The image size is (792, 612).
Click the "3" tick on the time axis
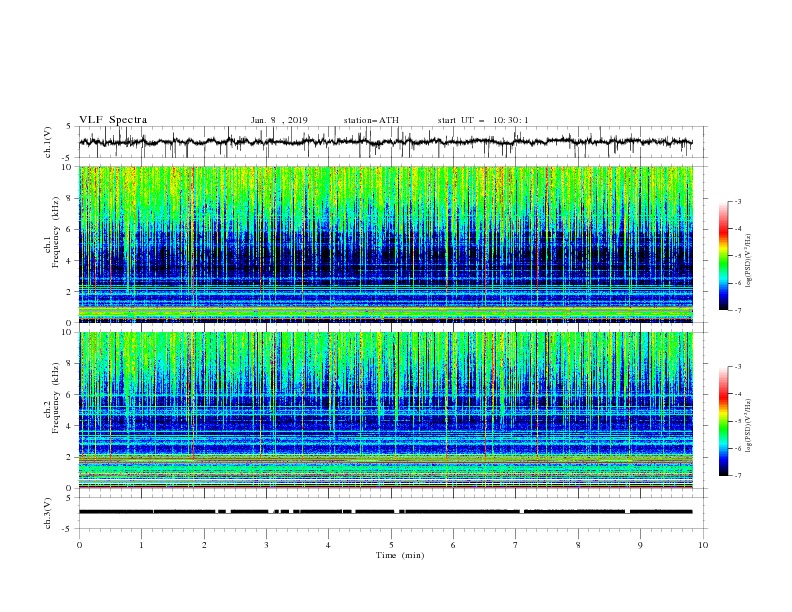[266, 545]
